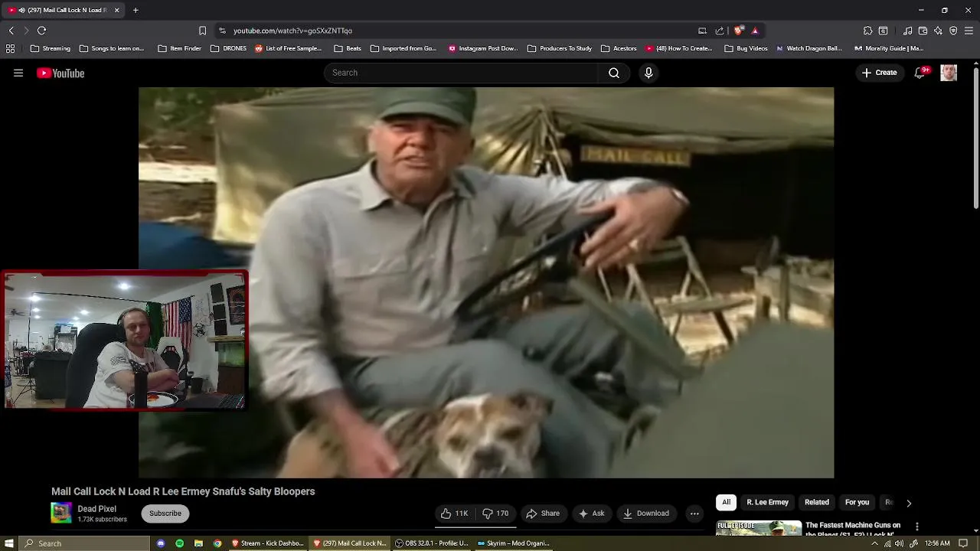Open the account avatar menu

point(949,73)
